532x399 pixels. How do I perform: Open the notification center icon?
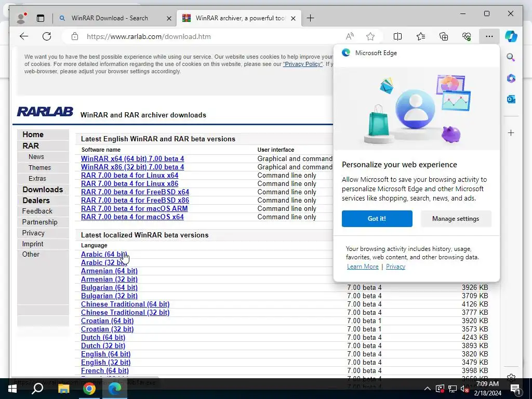point(515,389)
